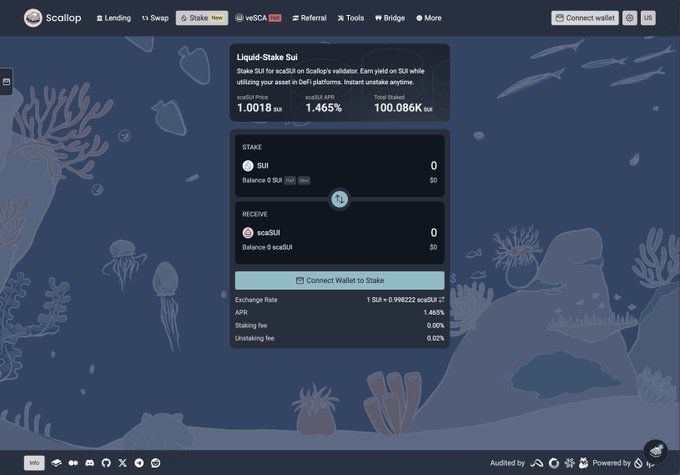This screenshot has height=475, width=680.
Task: Click Connect Wallet to Stake button
Action: click(340, 281)
